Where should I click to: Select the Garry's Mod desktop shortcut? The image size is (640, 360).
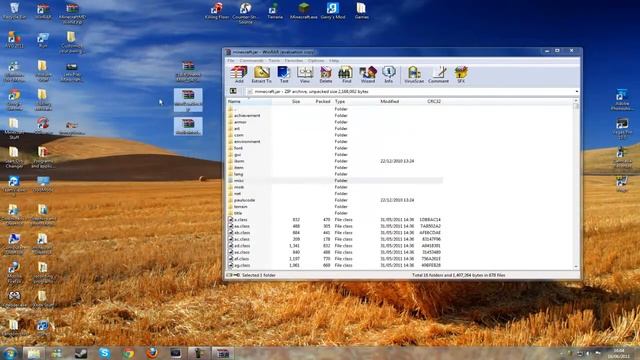click(333, 11)
